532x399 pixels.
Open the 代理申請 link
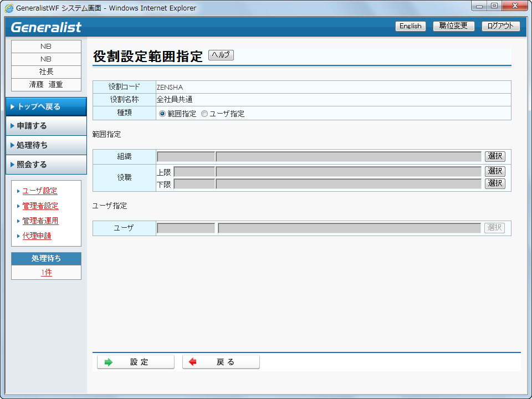(37, 236)
